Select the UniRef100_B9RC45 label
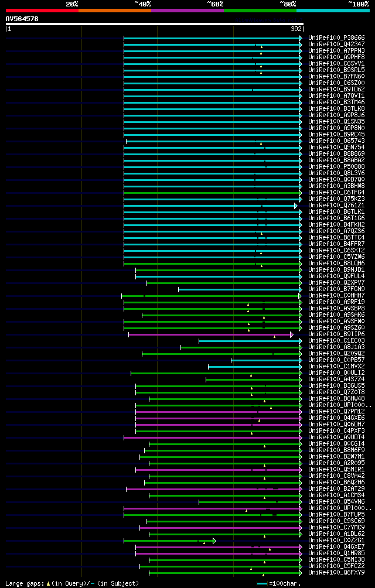Image resolution: width=375 pixels, height=588 pixels. [336, 134]
